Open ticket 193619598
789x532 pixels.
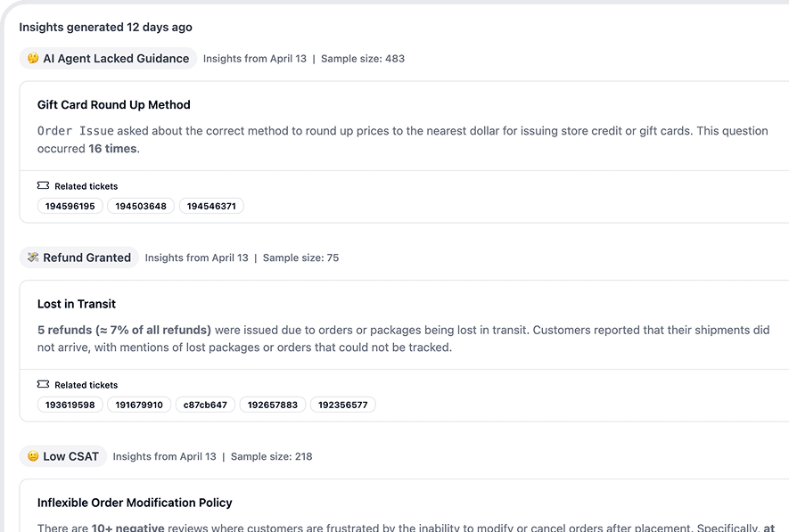[70, 404]
